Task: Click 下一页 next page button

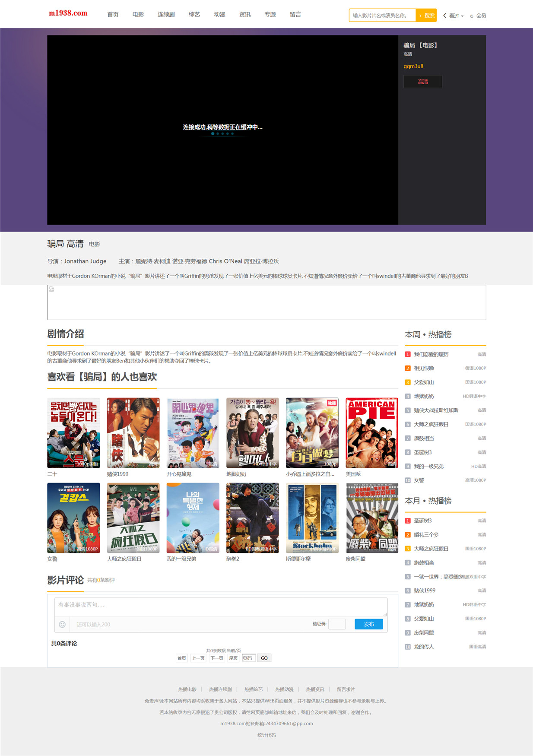Action: [217, 658]
